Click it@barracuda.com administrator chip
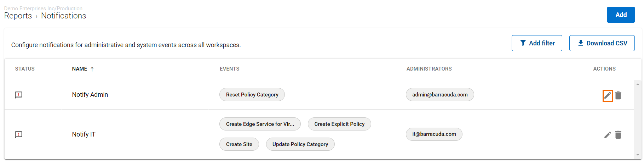 coord(434,134)
